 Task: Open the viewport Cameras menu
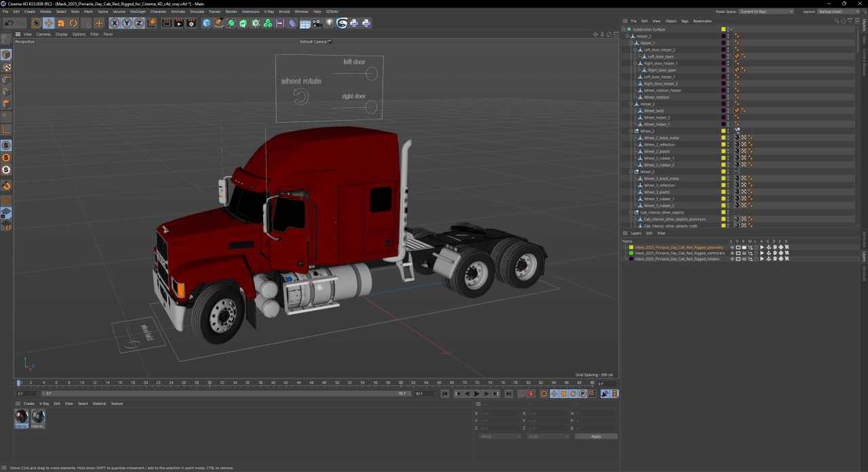(43, 34)
